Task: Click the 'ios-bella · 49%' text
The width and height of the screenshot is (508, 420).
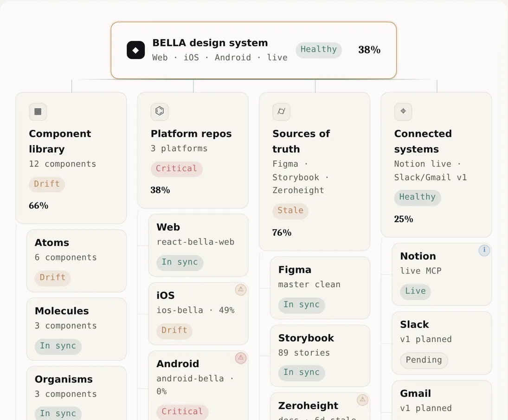Action: click(x=195, y=310)
